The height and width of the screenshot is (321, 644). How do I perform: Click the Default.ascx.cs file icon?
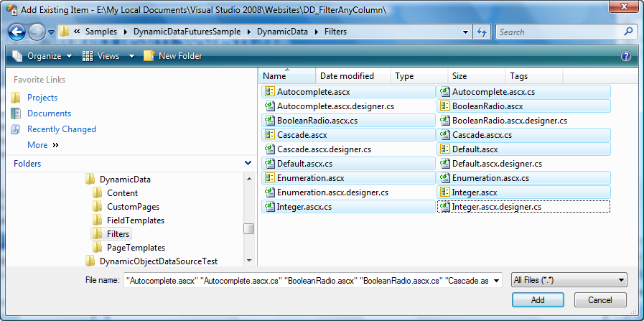coord(270,164)
